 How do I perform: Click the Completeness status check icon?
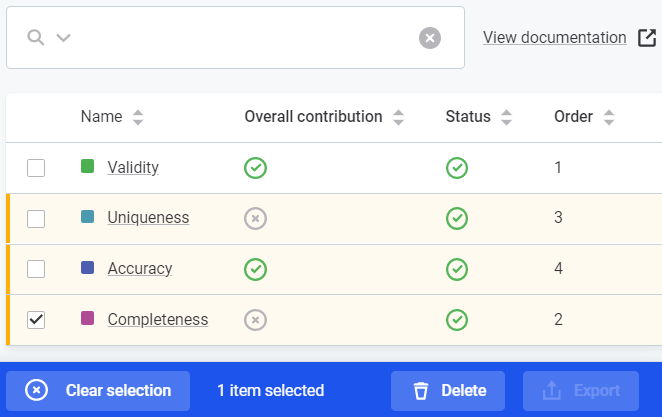coord(457,320)
